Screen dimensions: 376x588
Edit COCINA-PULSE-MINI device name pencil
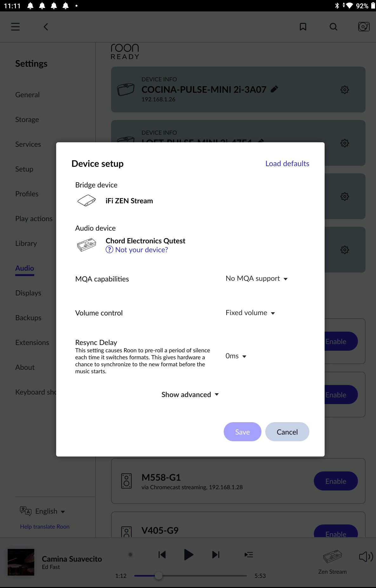[274, 89]
